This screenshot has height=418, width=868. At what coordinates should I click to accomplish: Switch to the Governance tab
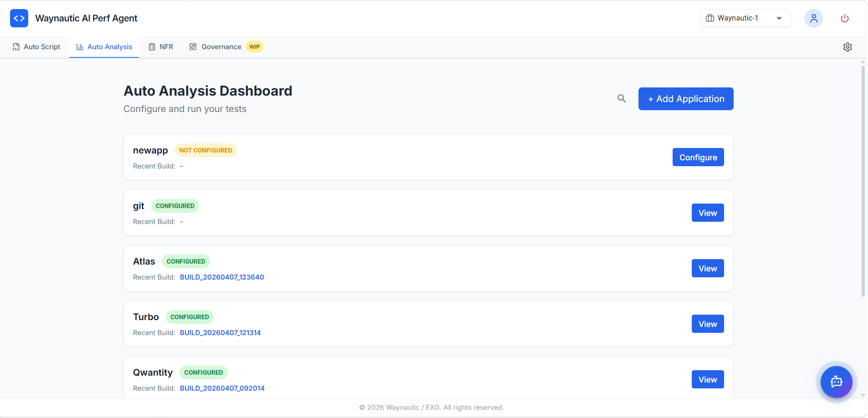(221, 46)
